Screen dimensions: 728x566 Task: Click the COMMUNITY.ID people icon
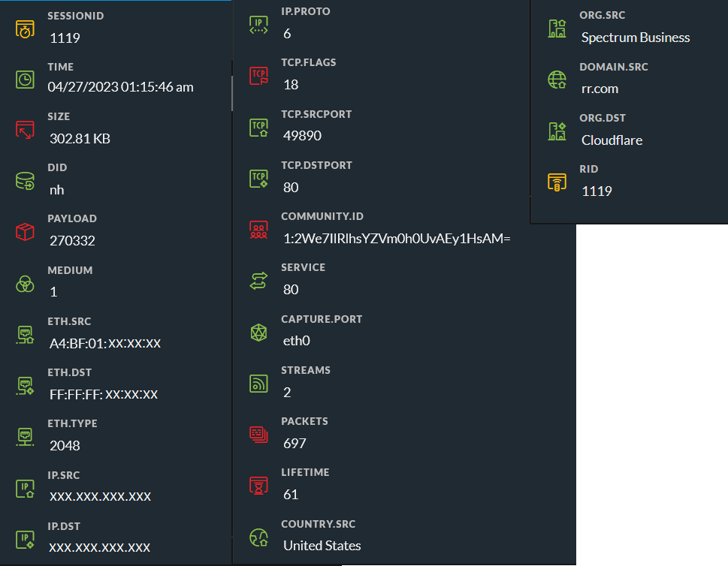258,230
